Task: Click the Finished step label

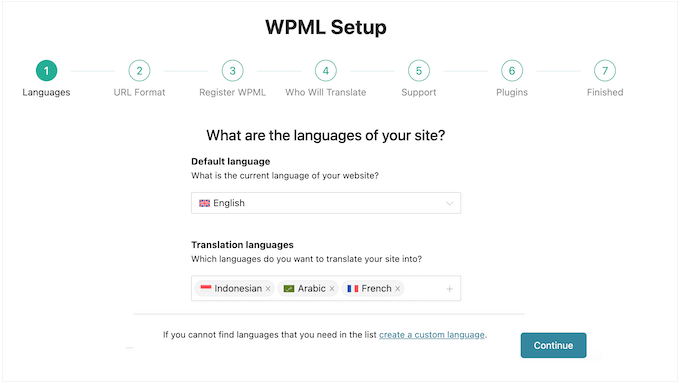Action: [605, 92]
